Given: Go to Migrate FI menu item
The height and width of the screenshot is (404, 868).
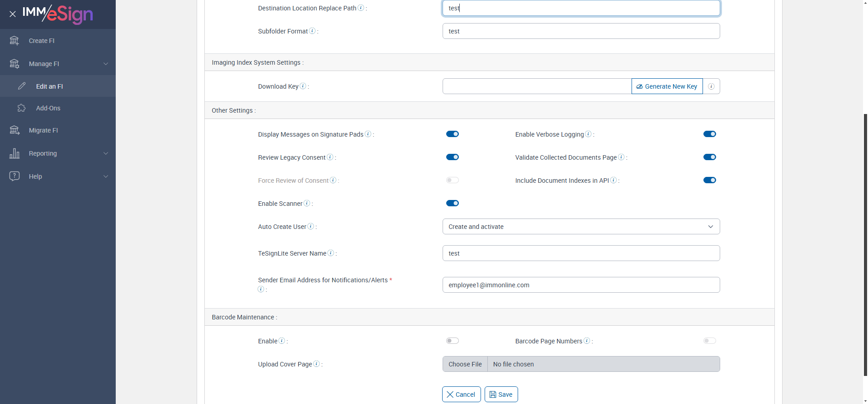Looking at the screenshot, I should tap(43, 130).
